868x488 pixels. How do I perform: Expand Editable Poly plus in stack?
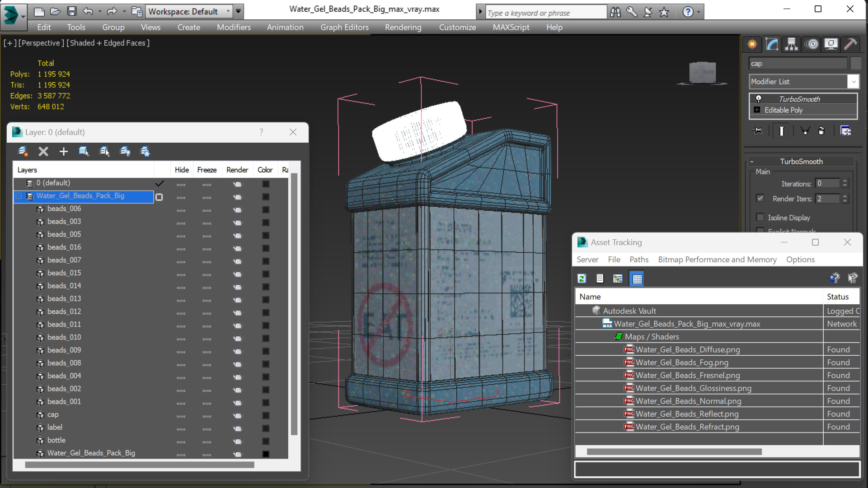pos(757,110)
